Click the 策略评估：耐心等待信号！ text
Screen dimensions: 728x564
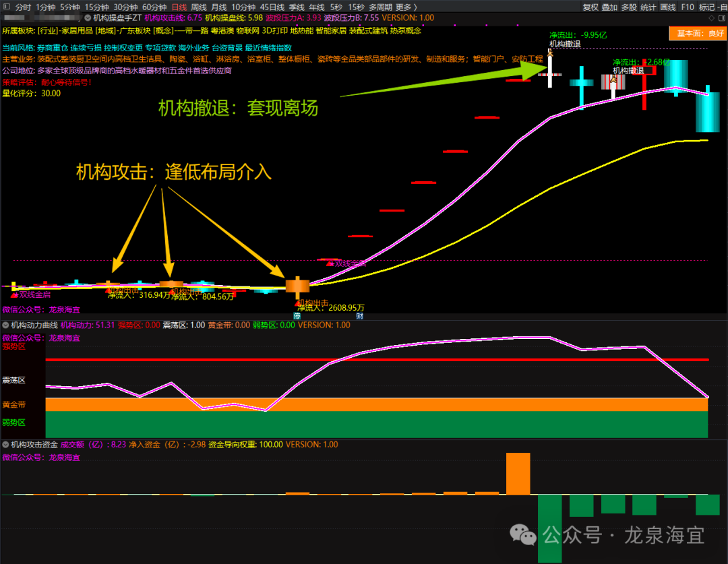point(47,82)
